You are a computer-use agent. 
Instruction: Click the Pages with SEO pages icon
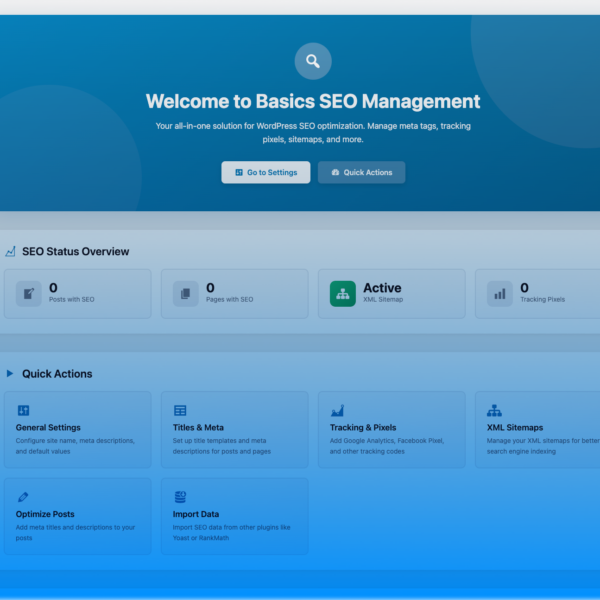pos(186,293)
